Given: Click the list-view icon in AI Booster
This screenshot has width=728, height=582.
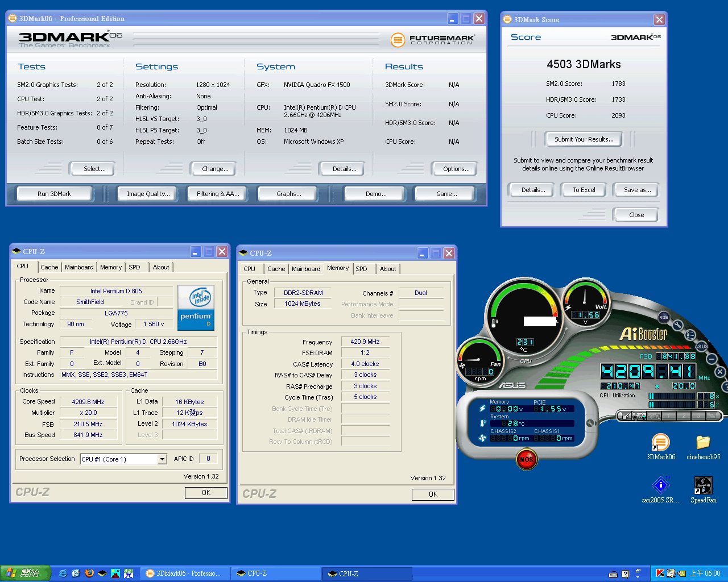Looking at the screenshot, I should 690,335.
